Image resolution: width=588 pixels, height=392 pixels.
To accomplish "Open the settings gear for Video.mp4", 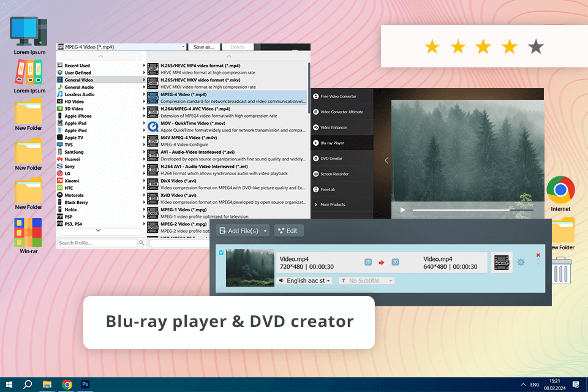I will coord(521,262).
